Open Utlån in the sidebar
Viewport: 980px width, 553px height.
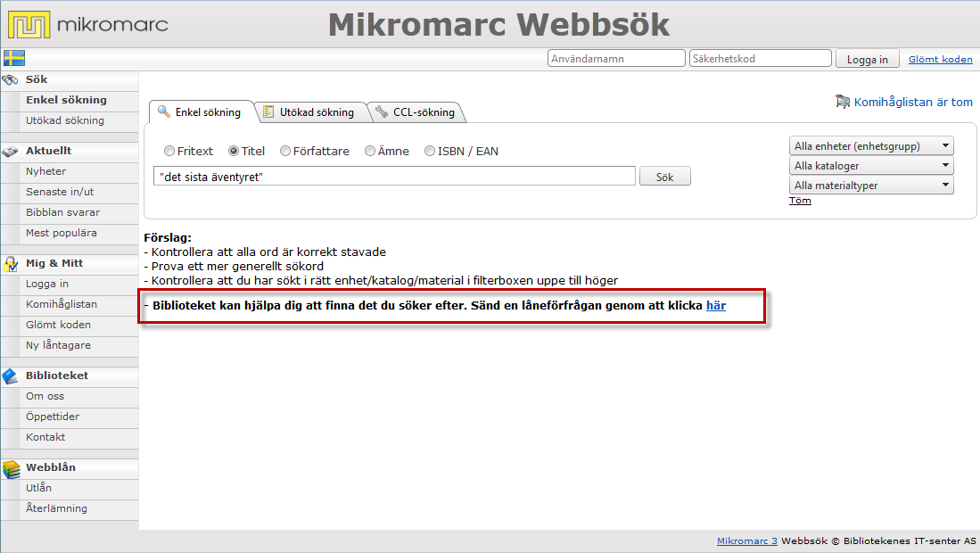pyautogui.click(x=38, y=488)
